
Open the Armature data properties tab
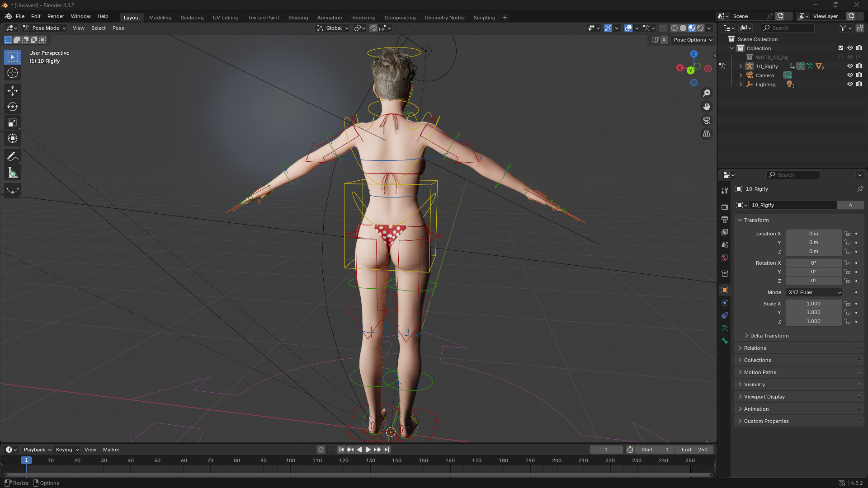click(x=725, y=328)
